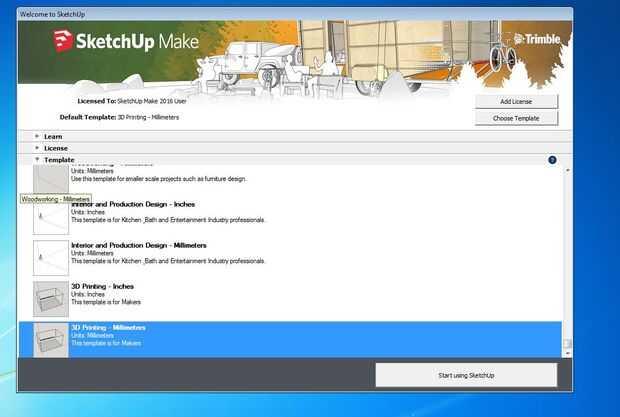Select the 3D Printing - Millimeters template
The height and width of the screenshot is (417, 620).
tap(290, 340)
